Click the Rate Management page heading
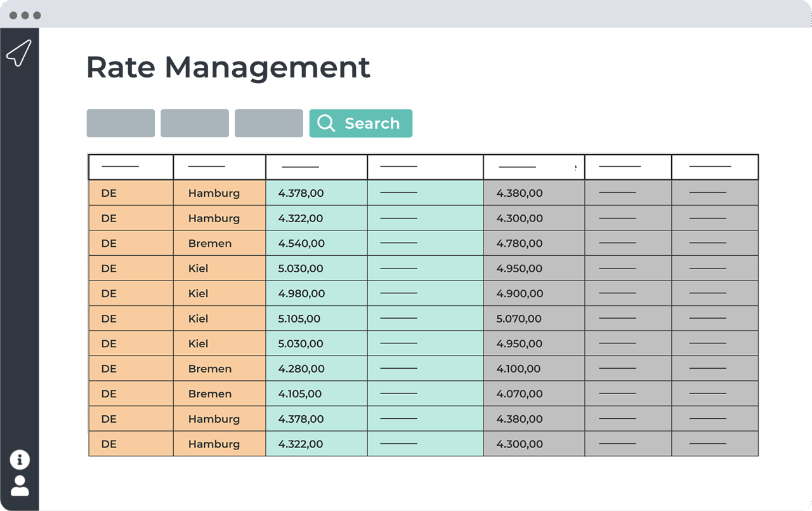Viewport: 812px width, 511px height. pos(228,67)
